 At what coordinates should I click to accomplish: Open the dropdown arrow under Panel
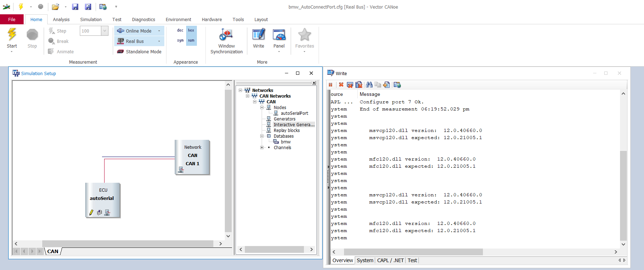(x=279, y=52)
